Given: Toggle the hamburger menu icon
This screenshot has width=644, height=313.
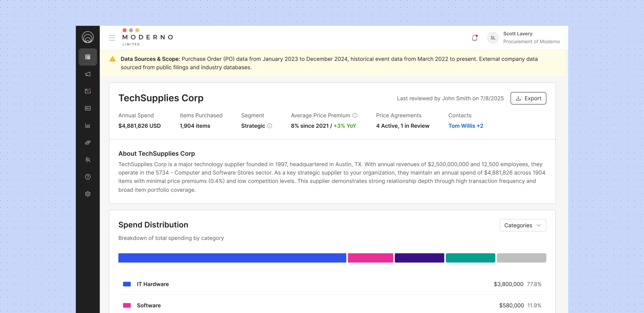Looking at the screenshot, I should pyautogui.click(x=112, y=38).
